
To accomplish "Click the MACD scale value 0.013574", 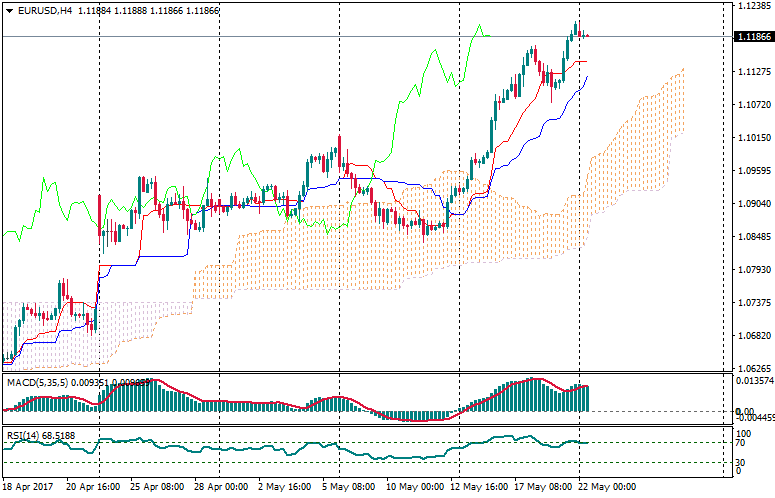I will pyautogui.click(x=754, y=381).
